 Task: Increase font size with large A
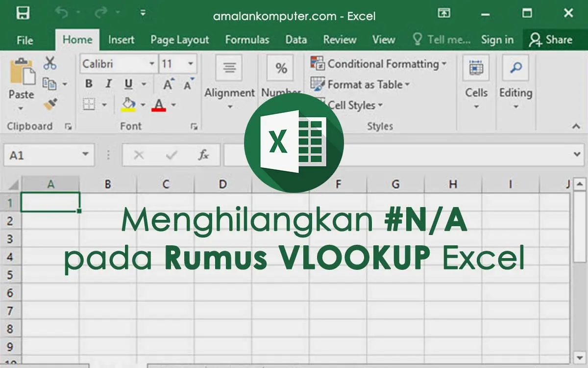(168, 84)
